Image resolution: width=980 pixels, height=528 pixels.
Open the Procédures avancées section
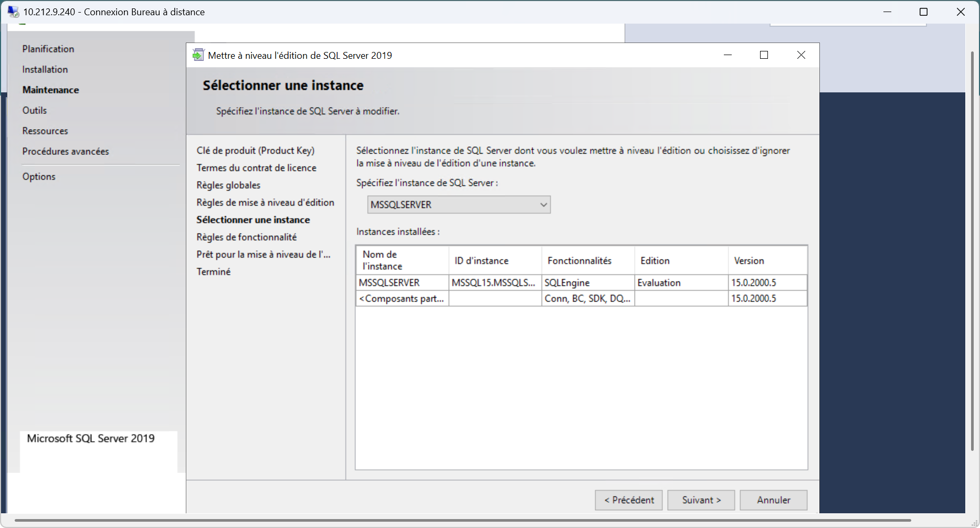coord(66,151)
